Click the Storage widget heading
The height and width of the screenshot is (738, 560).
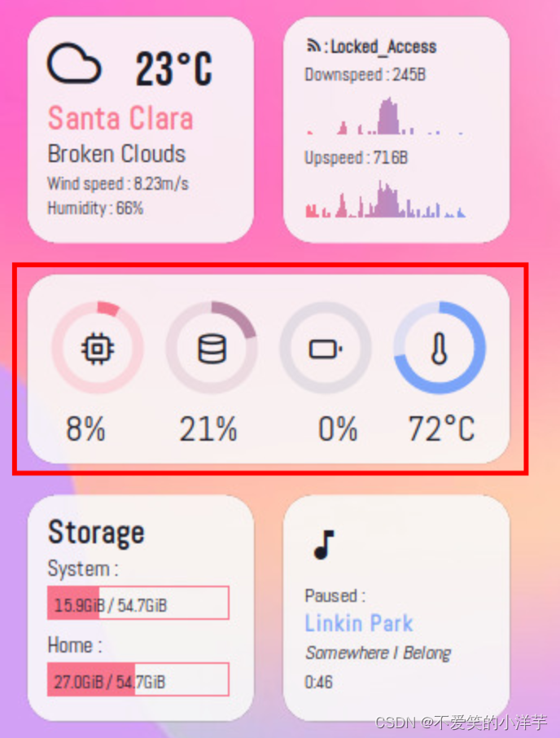point(96,533)
